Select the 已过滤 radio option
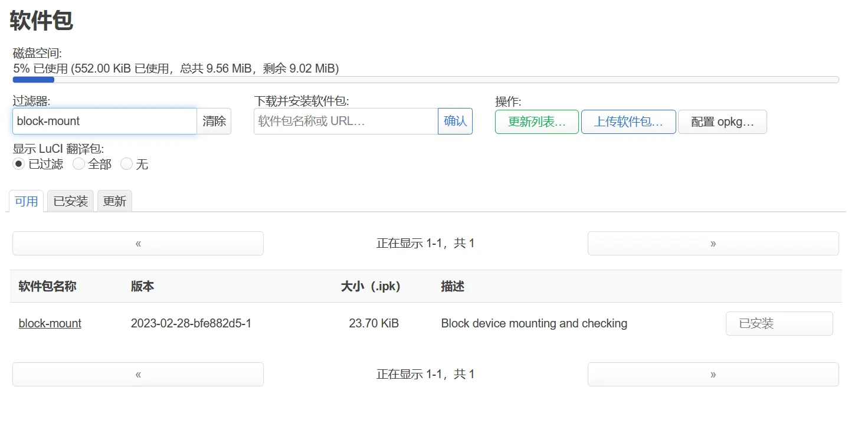The width and height of the screenshot is (868, 433). point(19,164)
